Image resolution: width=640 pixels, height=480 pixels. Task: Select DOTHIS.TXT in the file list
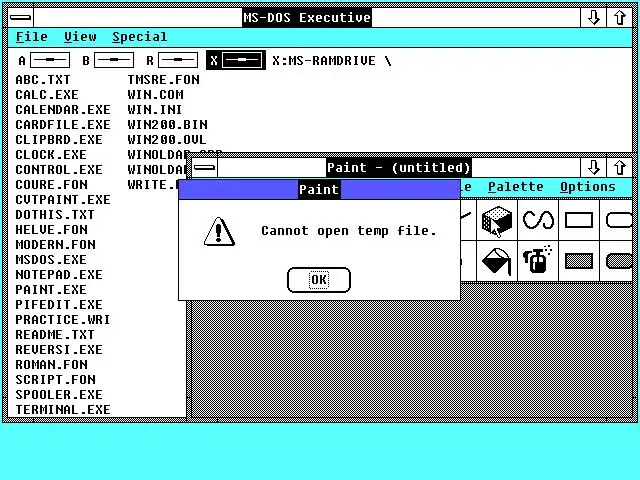[x=55, y=215]
